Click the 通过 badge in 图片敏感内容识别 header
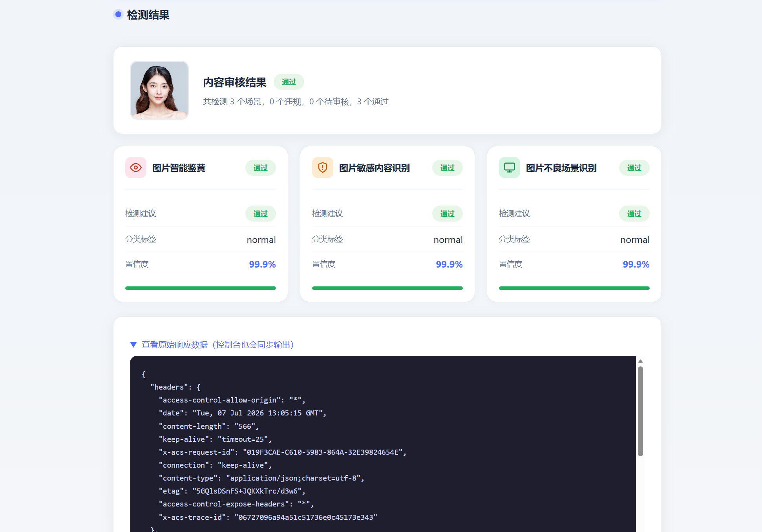Image resolution: width=762 pixels, height=532 pixels. [448, 168]
